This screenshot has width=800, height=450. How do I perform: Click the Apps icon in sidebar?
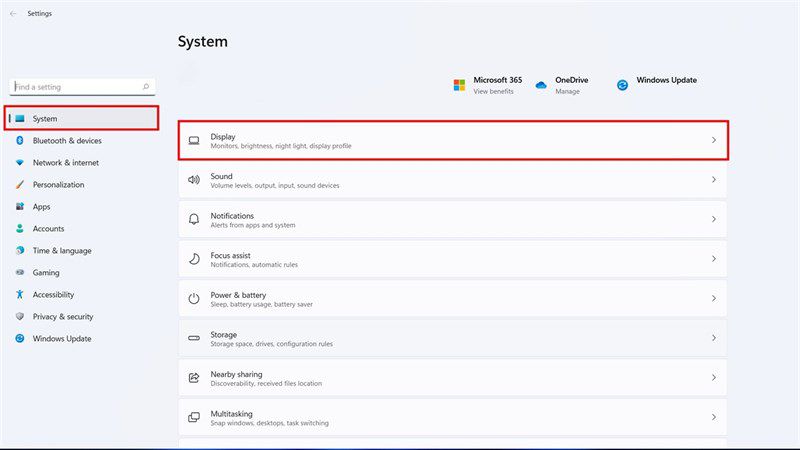(x=20, y=206)
